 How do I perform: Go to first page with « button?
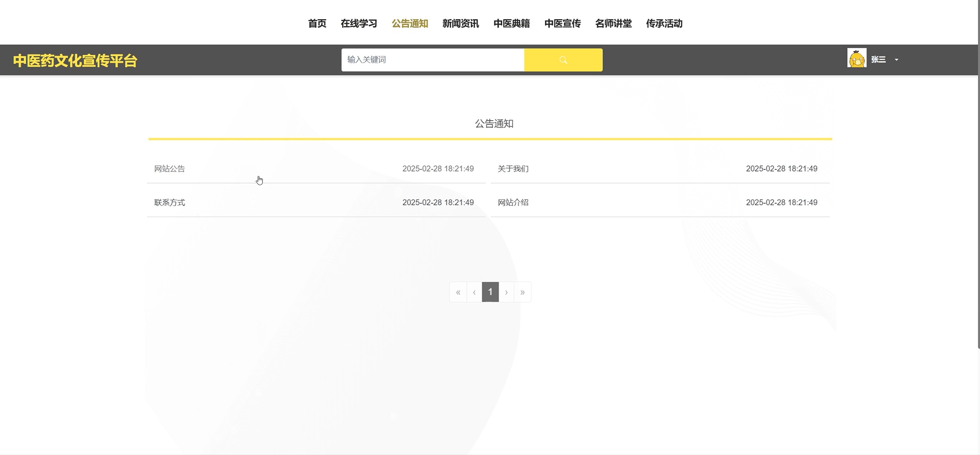pos(458,292)
